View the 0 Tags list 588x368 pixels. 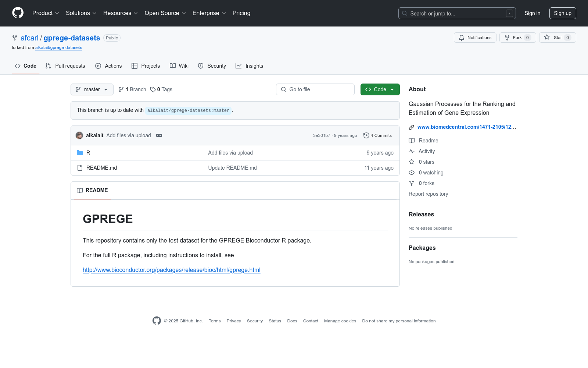point(161,89)
